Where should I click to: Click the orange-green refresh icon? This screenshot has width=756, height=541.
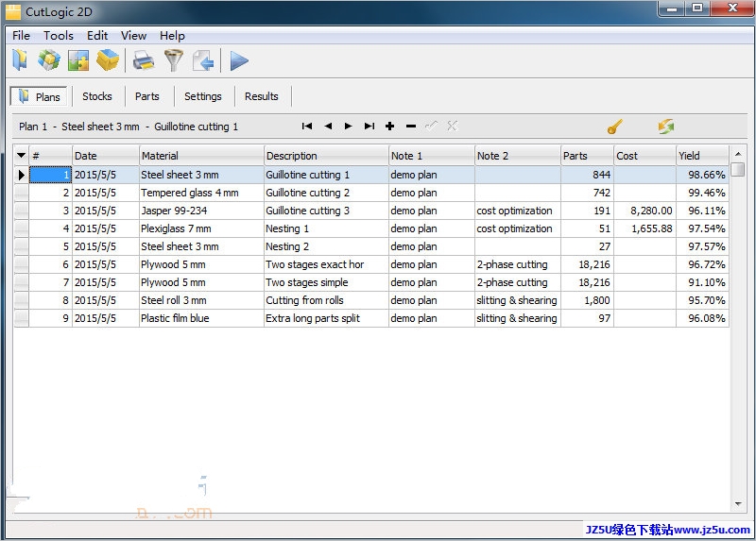[x=666, y=127]
